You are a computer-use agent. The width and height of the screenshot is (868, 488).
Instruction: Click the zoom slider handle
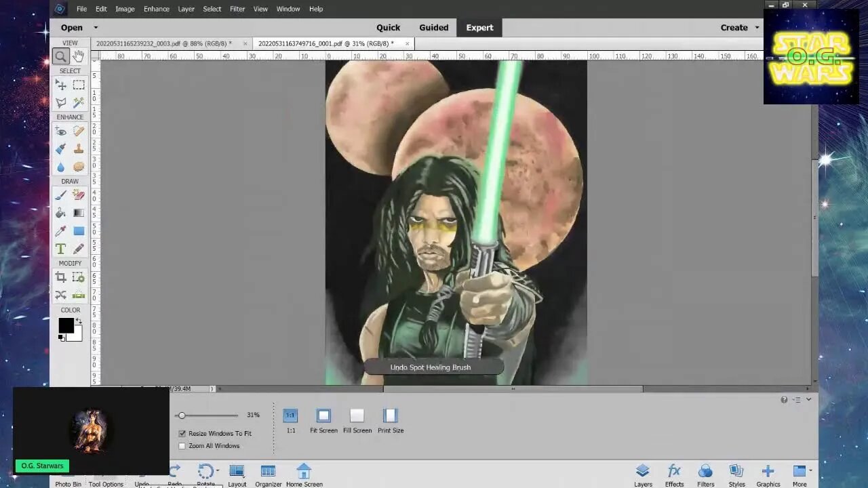click(x=182, y=415)
